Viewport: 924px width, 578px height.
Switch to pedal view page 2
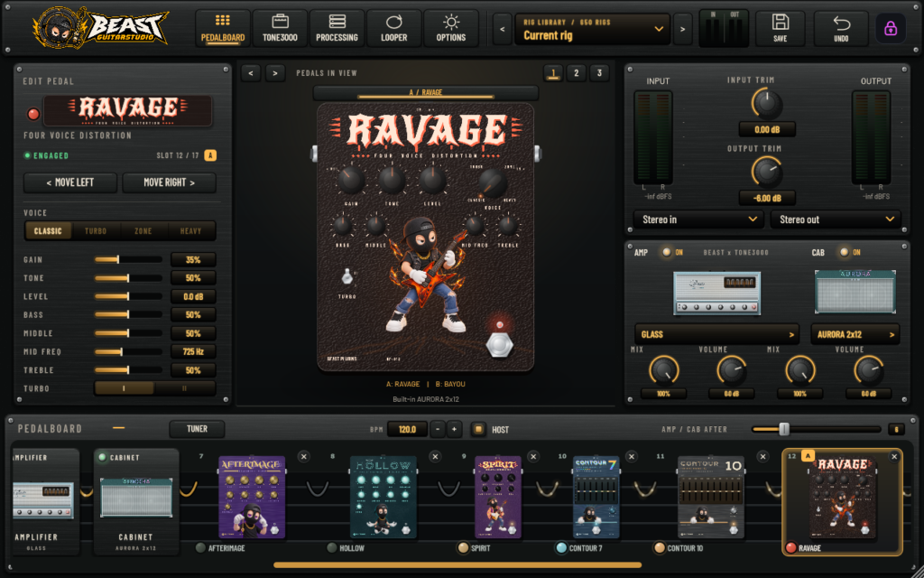point(577,73)
